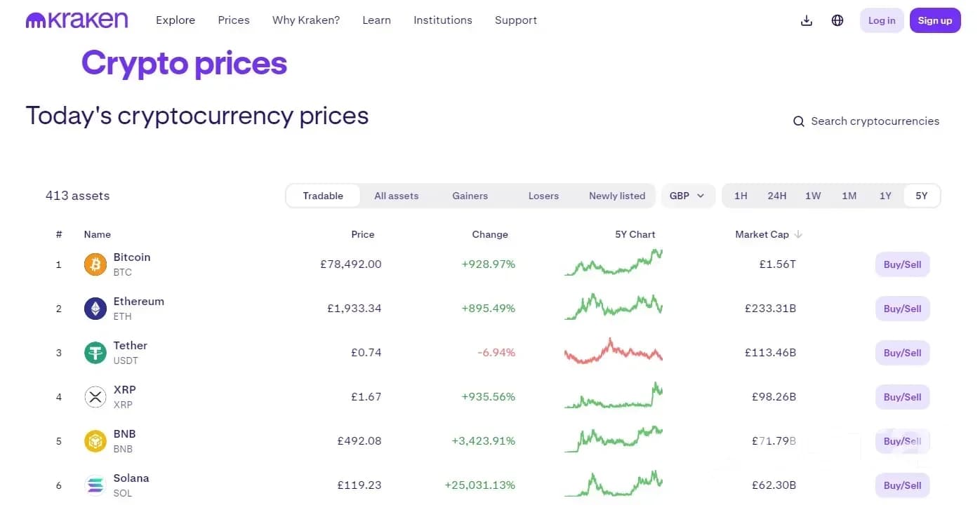
Task: Select the Tradable filter tab
Action: point(323,196)
